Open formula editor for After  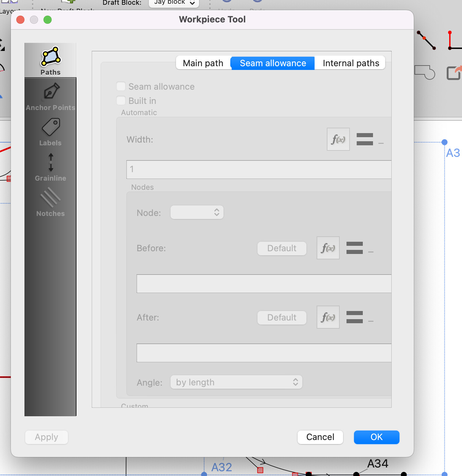point(328,317)
